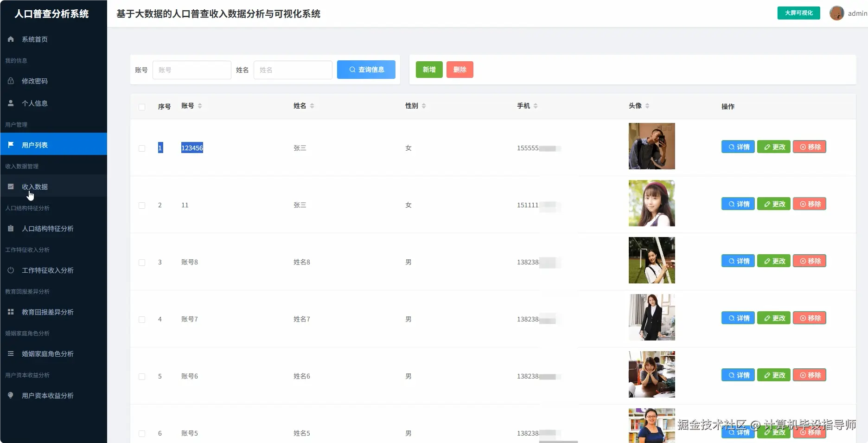Open 婚姻家庭角色分析 in the sidebar

(53, 354)
